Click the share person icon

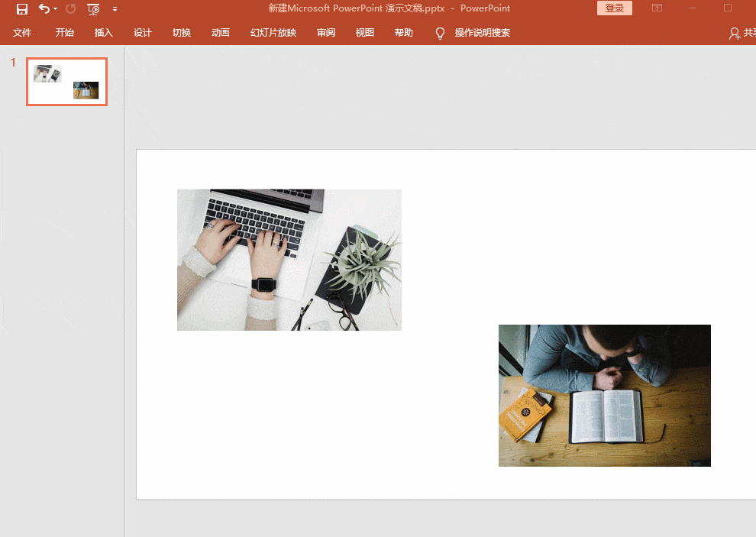click(735, 33)
